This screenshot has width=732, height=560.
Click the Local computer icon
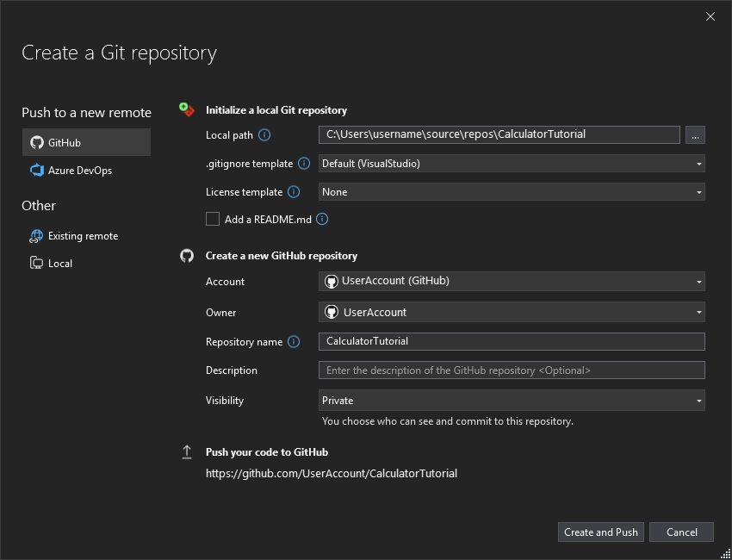(36, 264)
